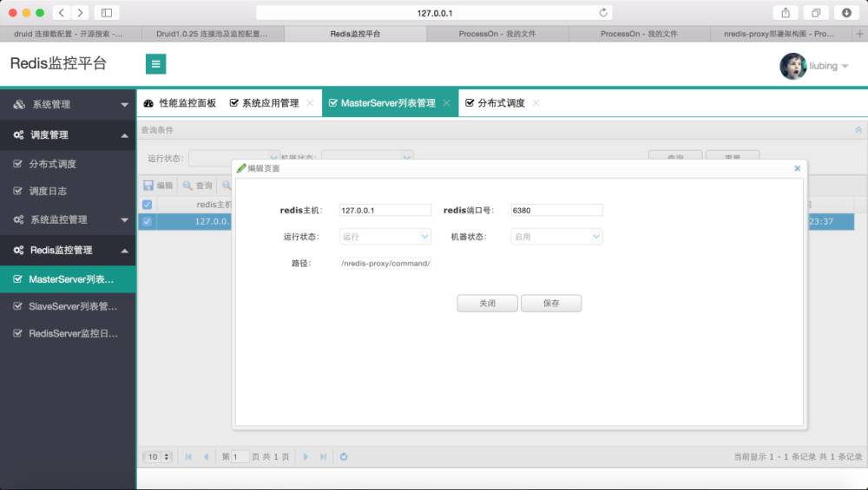This screenshot has height=490, width=868.
Task: Collapse the Redis监控管理 sidebar menu
Action: [68, 250]
